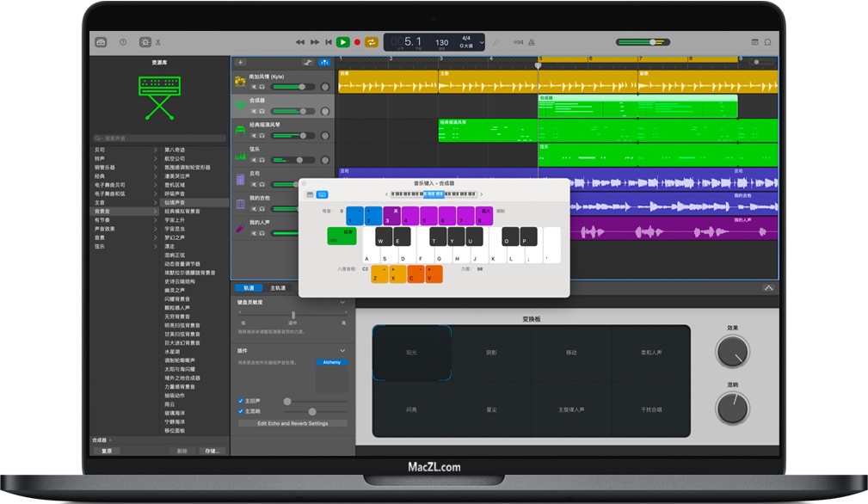868x504 pixels.
Task: Click the metronome icon in the toolbar
Action: [x=532, y=41]
